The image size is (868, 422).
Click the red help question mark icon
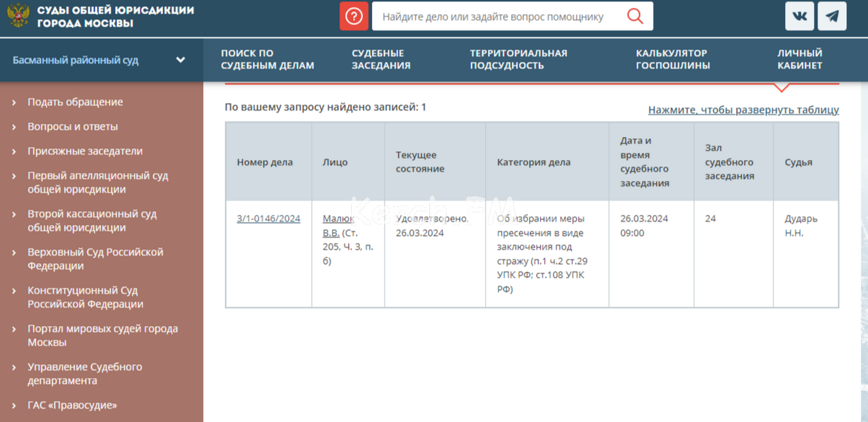[x=354, y=16]
